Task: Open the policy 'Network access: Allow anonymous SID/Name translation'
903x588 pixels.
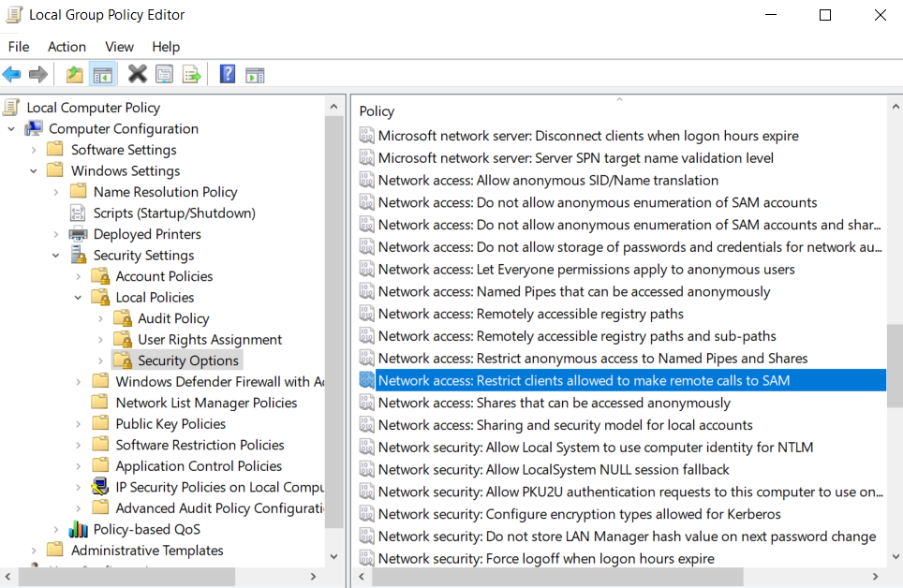Action: click(x=549, y=180)
